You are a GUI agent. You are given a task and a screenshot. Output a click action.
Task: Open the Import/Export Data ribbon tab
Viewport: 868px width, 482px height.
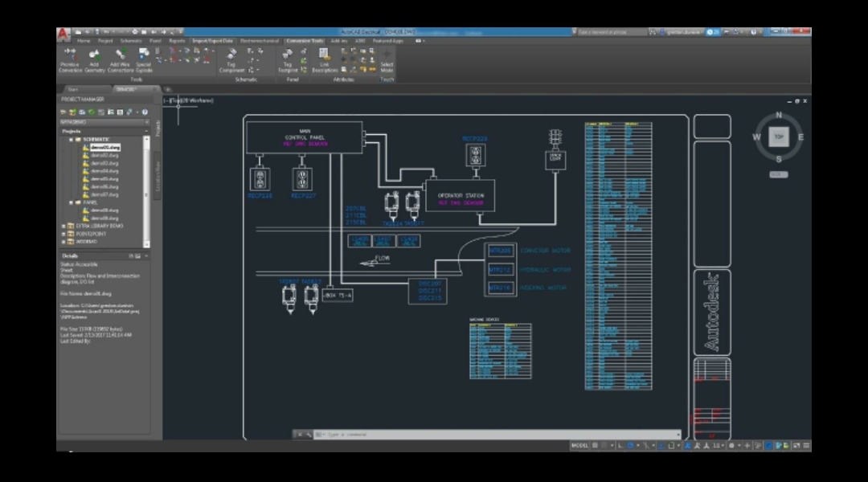coord(212,40)
